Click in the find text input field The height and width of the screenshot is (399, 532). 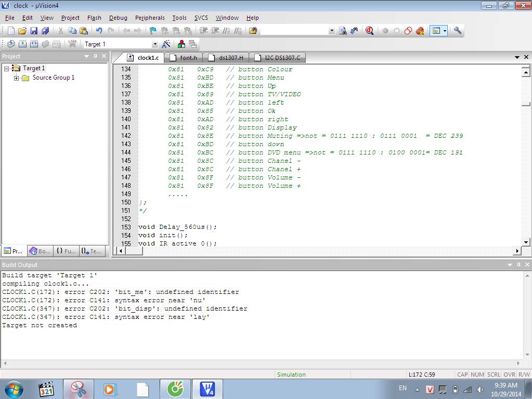pos(294,31)
